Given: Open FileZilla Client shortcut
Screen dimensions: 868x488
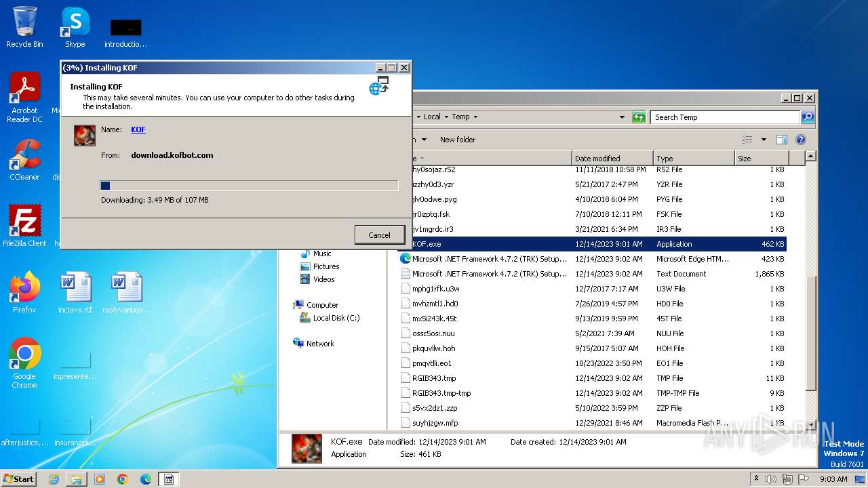Looking at the screenshot, I should (x=24, y=226).
